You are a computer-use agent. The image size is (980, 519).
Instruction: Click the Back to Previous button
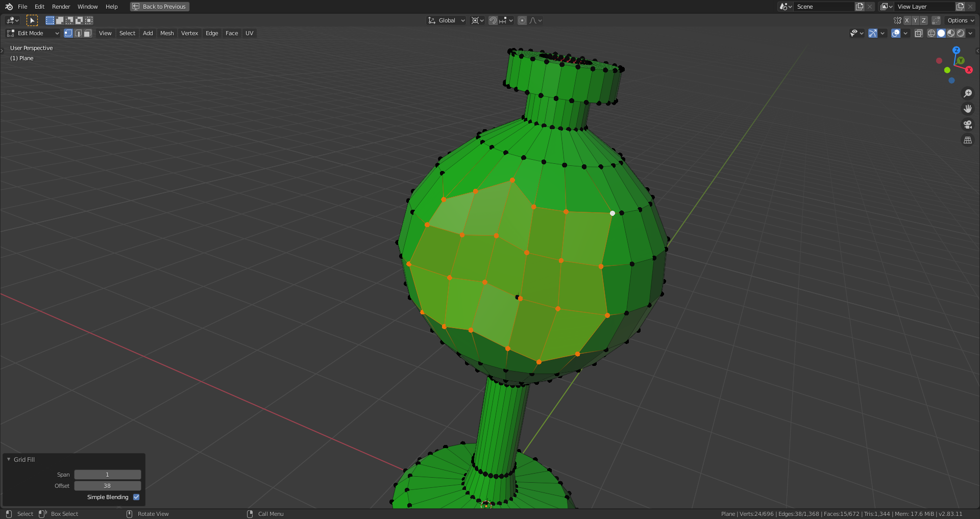click(159, 7)
